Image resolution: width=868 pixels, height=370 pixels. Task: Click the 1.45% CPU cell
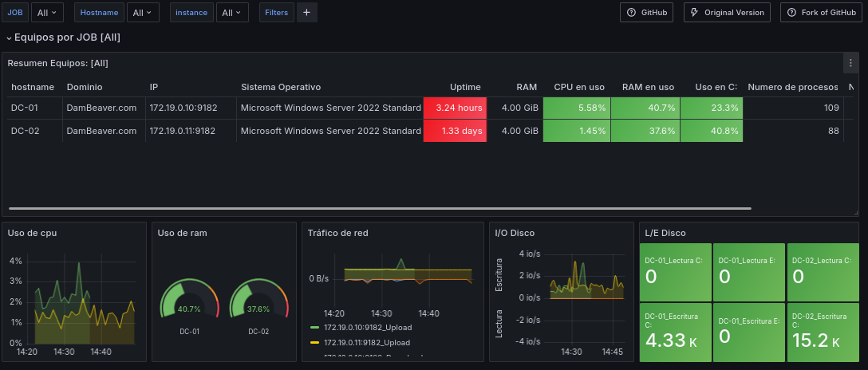point(576,131)
